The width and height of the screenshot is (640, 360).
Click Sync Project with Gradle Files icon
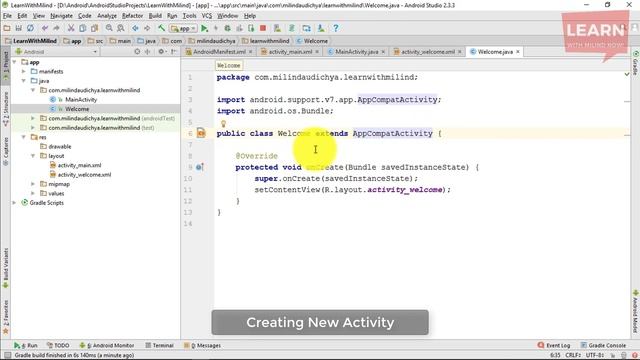tap(292, 28)
